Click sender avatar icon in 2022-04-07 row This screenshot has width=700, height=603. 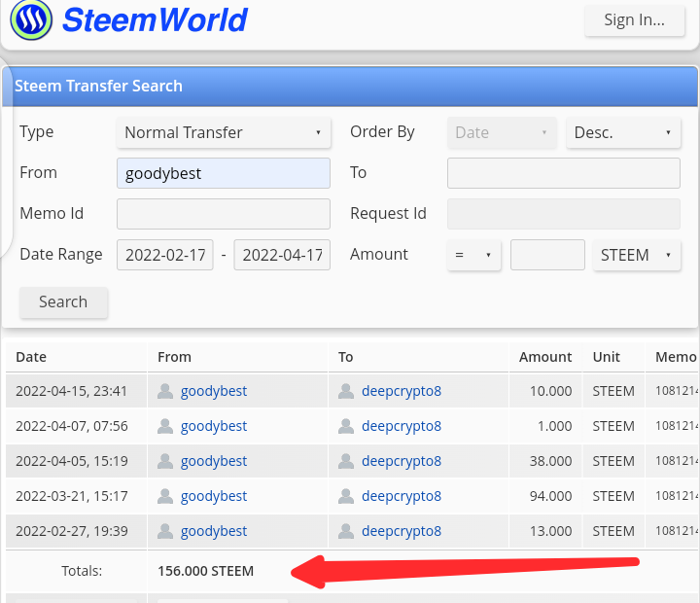point(165,426)
